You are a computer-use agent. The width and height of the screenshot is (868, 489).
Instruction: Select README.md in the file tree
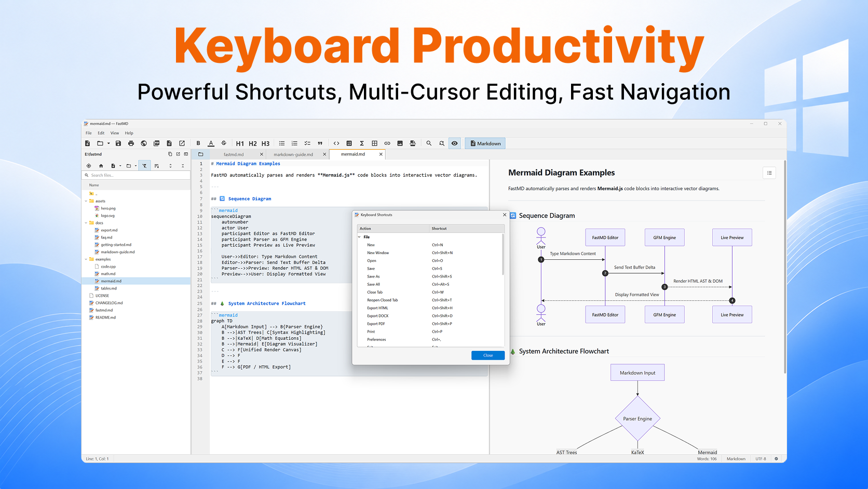coord(105,318)
